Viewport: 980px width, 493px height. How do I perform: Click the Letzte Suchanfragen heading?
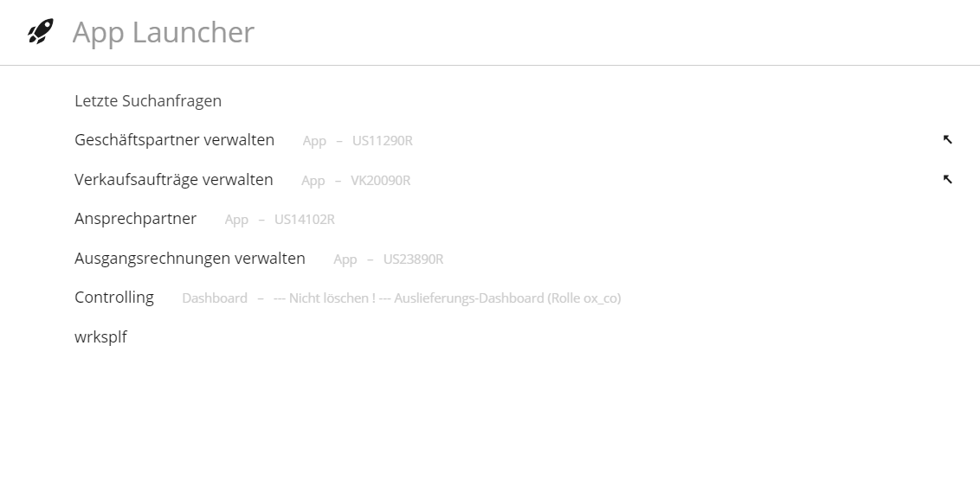[148, 100]
